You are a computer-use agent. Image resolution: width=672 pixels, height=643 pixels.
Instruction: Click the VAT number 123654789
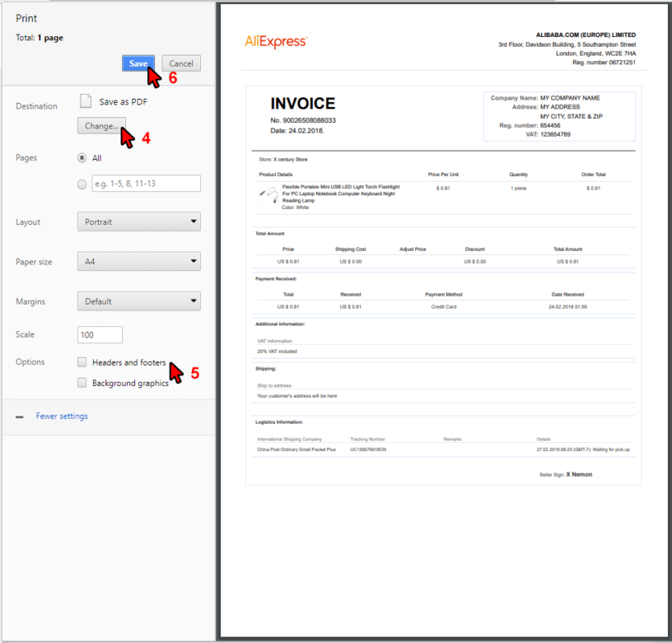point(555,134)
